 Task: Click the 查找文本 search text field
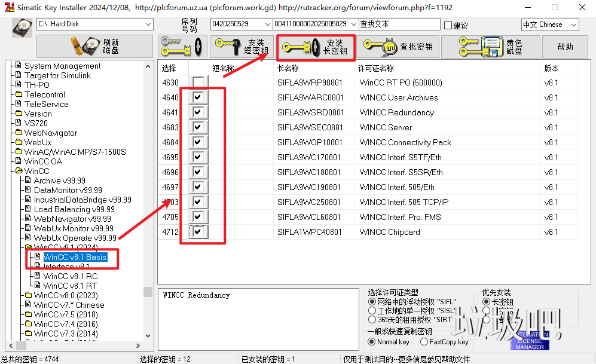pyautogui.click(x=399, y=25)
